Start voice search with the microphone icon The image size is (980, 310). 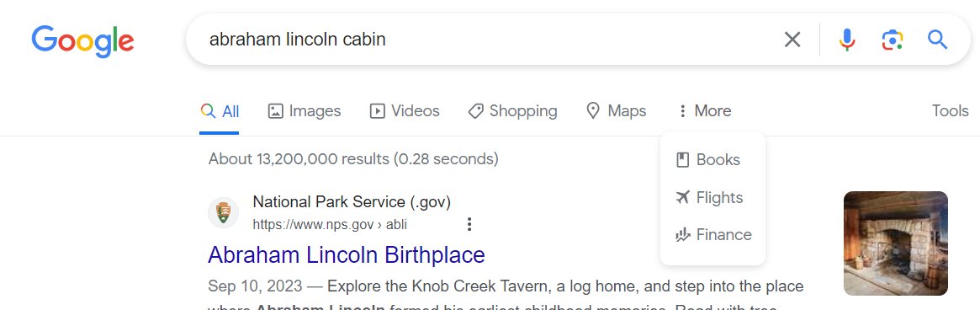pyautogui.click(x=846, y=40)
